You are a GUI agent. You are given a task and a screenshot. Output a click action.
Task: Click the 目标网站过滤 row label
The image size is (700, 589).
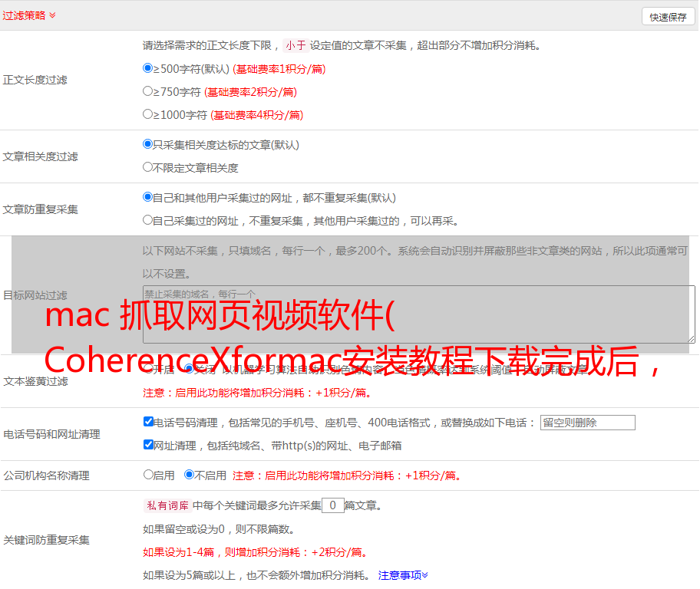(35, 295)
